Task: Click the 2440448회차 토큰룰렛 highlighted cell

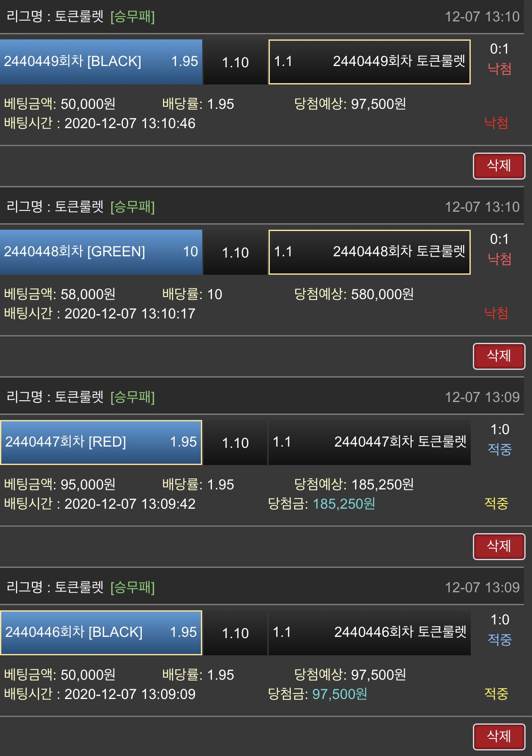Action: point(369,252)
